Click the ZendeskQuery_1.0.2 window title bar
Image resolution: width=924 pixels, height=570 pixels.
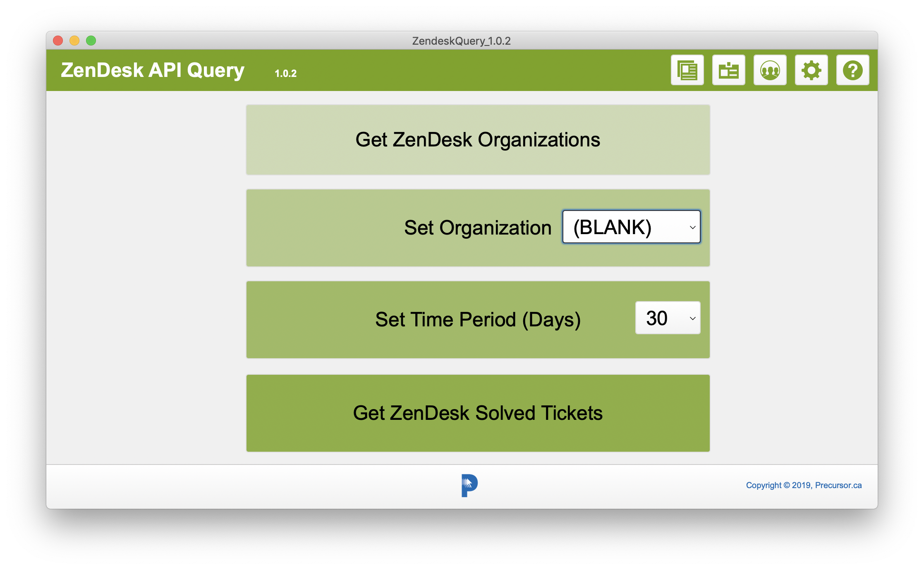(x=462, y=41)
